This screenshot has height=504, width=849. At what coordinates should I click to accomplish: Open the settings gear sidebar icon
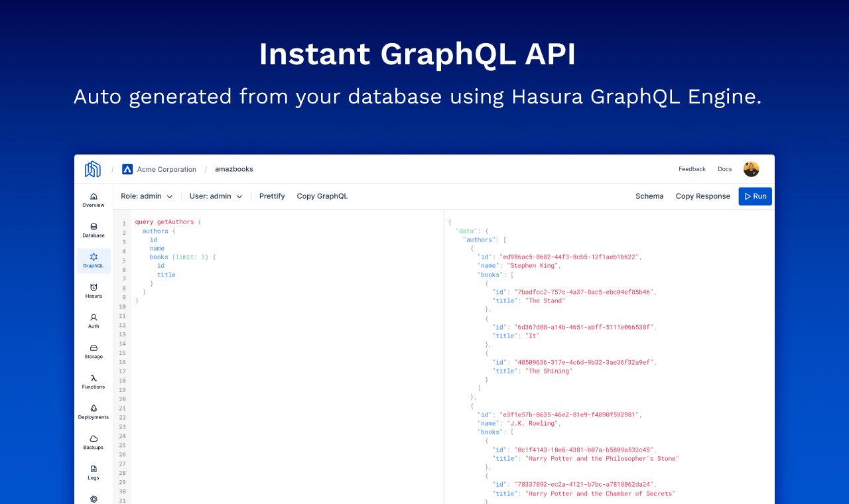pyautogui.click(x=94, y=499)
